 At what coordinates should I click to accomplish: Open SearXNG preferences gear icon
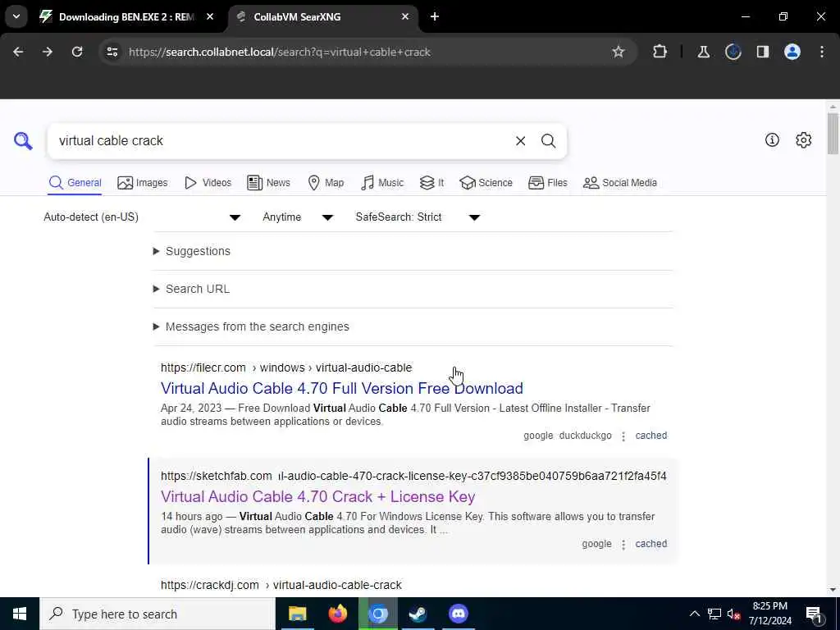click(x=803, y=140)
